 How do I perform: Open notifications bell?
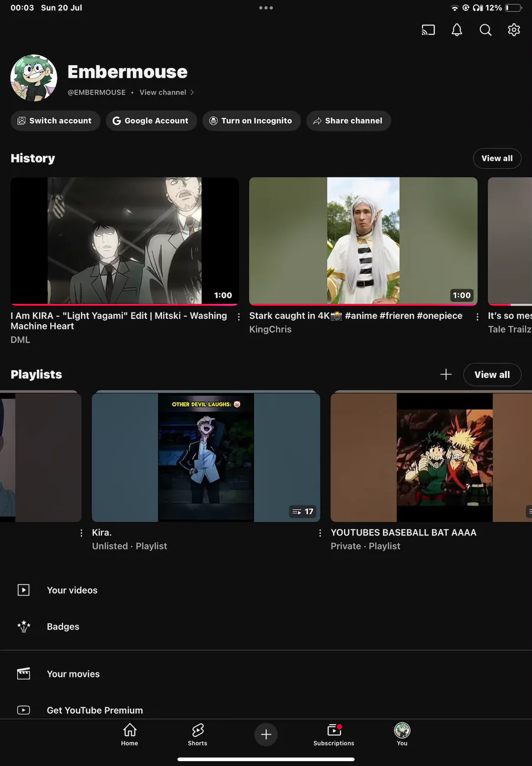[x=457, y=30]
